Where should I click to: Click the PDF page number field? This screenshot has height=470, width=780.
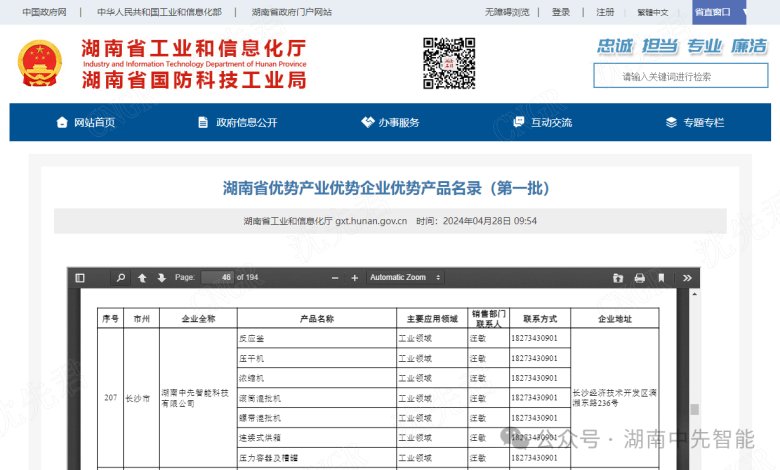tap(217, 277)
